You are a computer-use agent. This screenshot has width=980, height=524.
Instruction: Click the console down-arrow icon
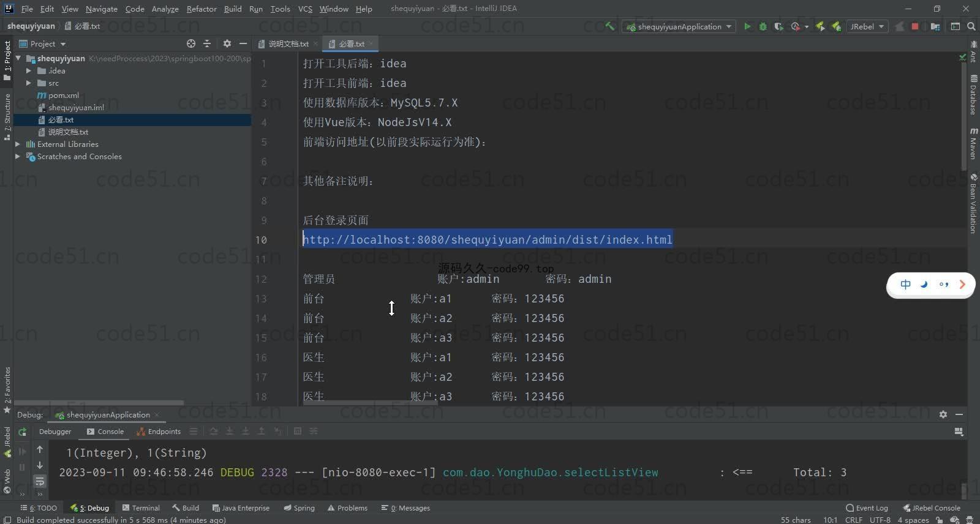pyautogui.click(x=40, y=465)
